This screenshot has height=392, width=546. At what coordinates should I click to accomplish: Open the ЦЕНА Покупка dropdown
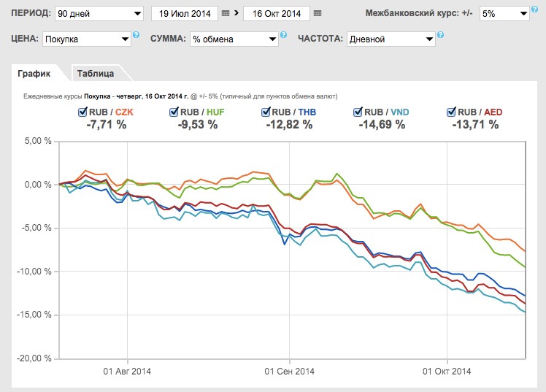(x=85, y=39)
